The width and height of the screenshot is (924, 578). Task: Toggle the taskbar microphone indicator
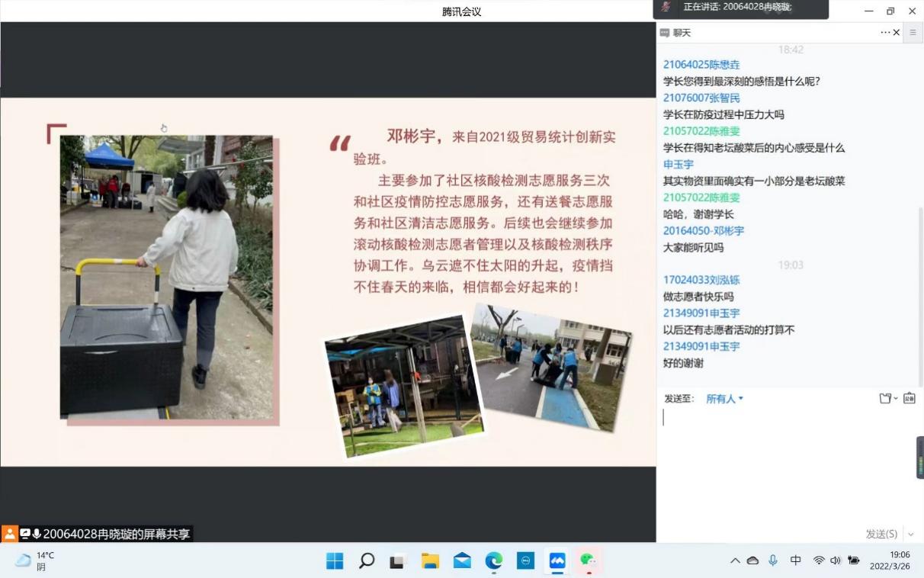773,560
